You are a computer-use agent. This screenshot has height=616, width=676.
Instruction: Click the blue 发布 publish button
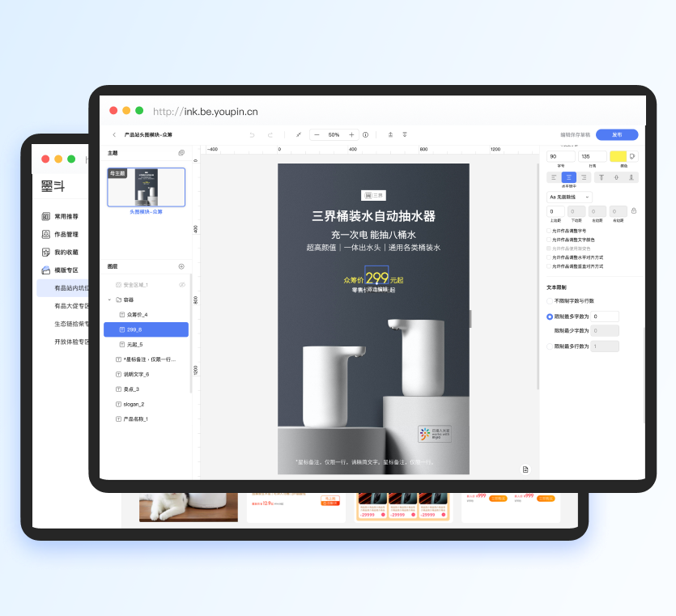tap(617, 135)
